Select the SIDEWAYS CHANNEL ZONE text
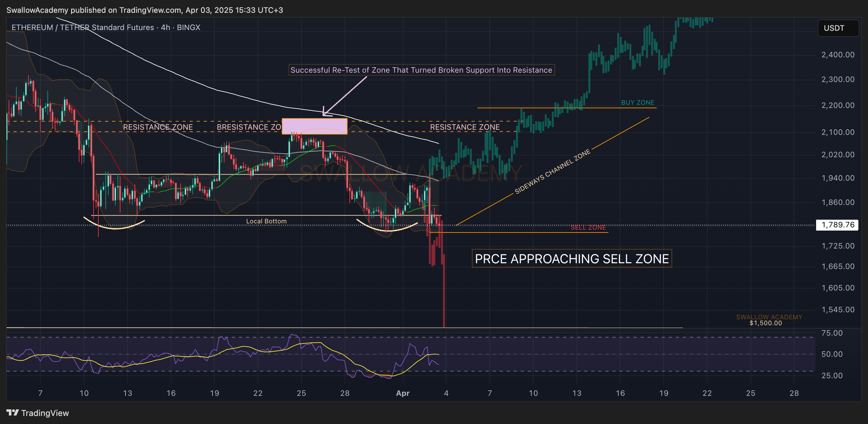Viewport: 868px width, 424px height. point(552,171)
